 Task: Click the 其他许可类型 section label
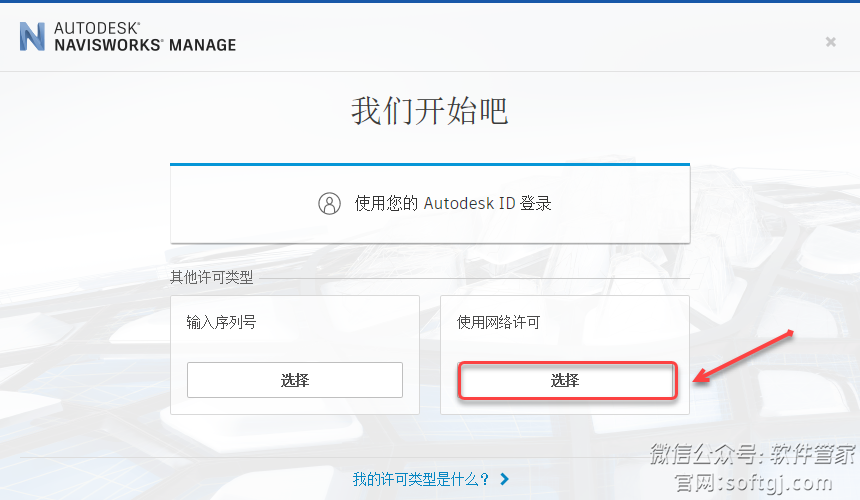[211, 277]
